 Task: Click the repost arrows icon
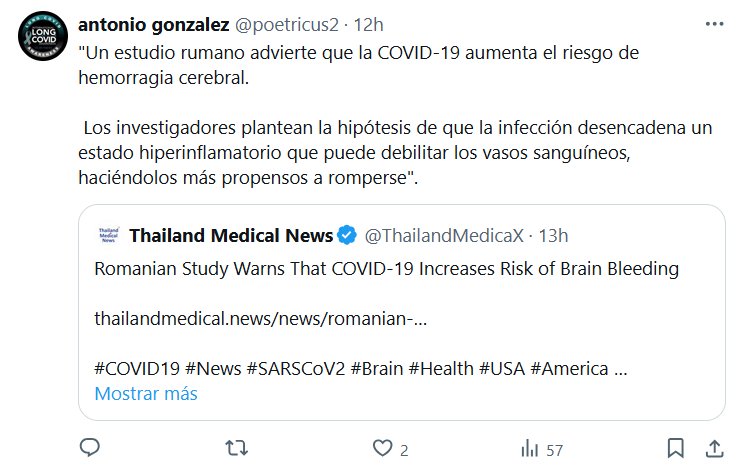(x=236, y=448)
